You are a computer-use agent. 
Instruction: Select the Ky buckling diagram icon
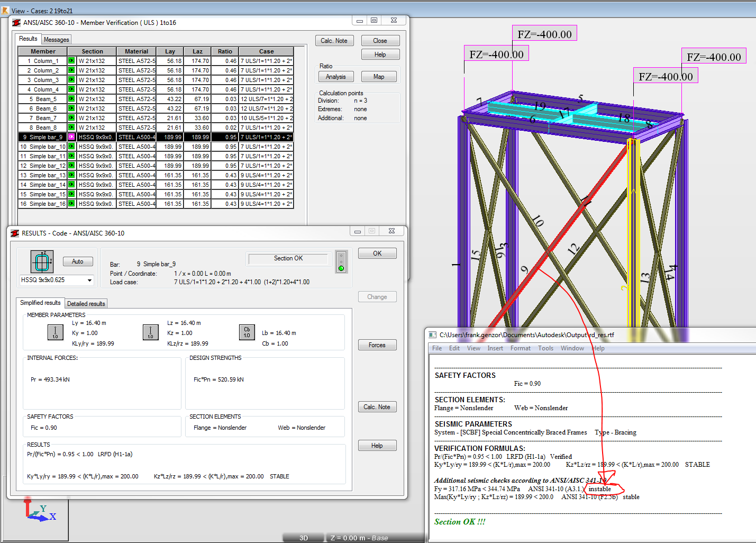(x=56, y=332)
